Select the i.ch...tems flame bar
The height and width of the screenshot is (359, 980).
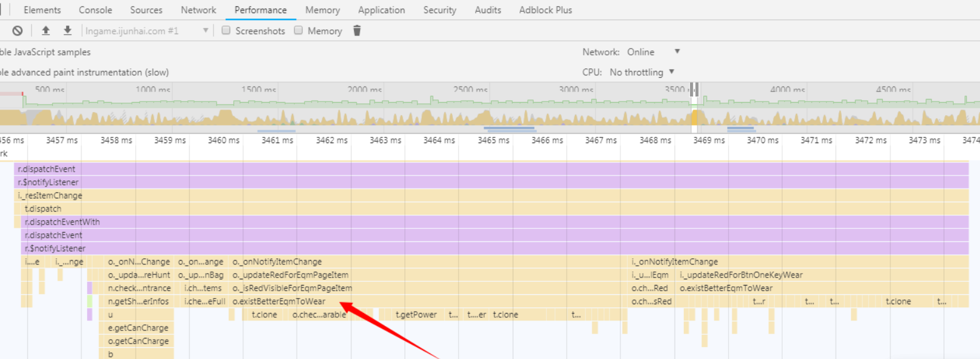(x=204, y=288)
